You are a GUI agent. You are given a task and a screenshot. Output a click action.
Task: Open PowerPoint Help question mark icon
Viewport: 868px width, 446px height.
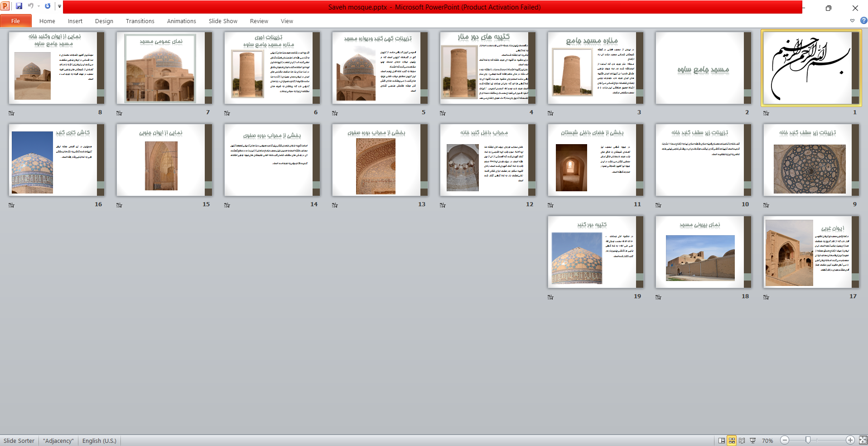(863, 20)
